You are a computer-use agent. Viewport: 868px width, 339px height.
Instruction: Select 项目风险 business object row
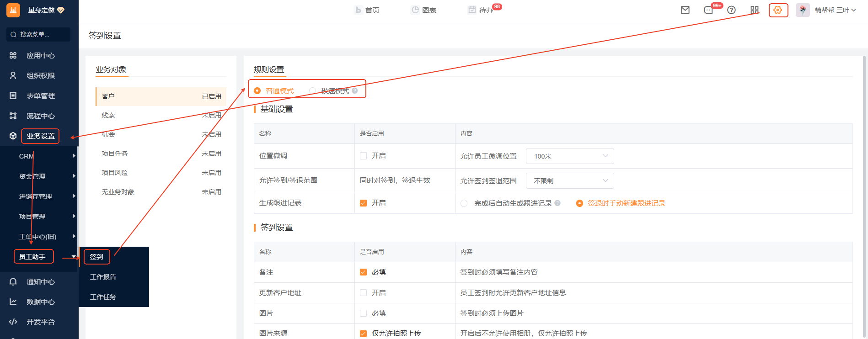(x=161, y=173)
